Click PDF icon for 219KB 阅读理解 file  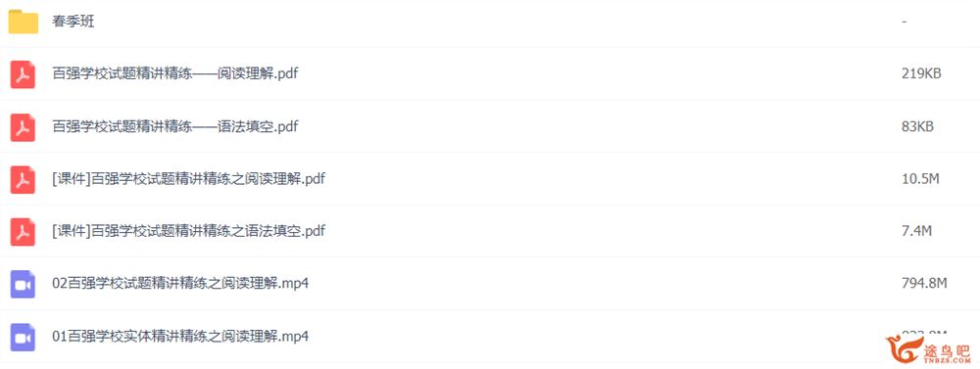[x=24, y=74]
